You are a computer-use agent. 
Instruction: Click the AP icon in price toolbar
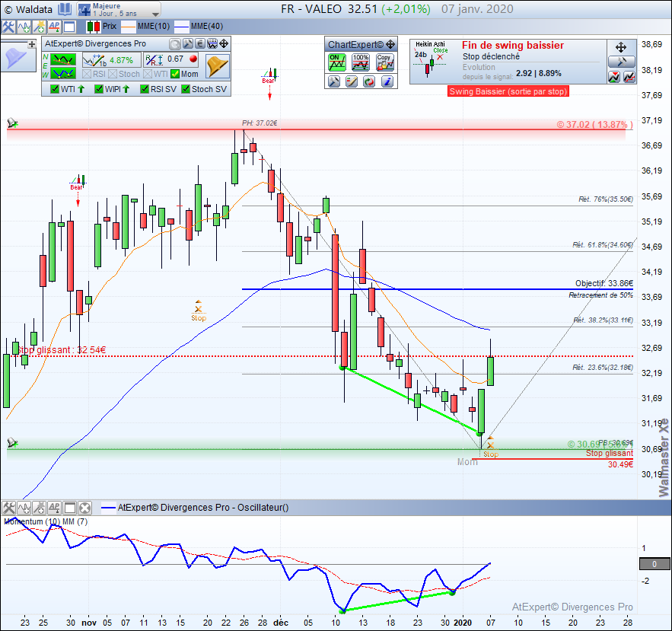tap(54, 27)
